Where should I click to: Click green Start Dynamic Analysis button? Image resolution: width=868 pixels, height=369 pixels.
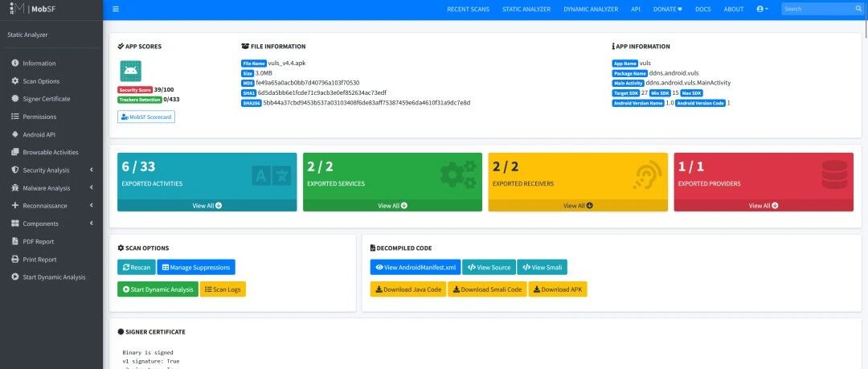pyautogui.click(x=158, y=289)
